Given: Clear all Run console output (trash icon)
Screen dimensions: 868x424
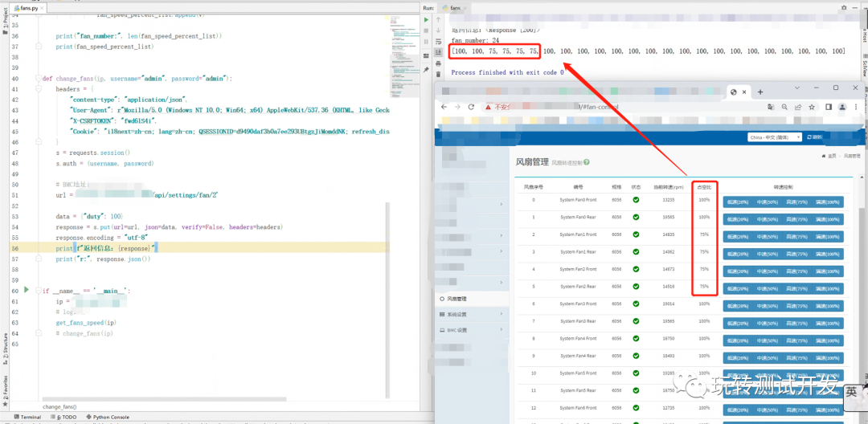Looking at the screenshot, I should tap(438, 74).
